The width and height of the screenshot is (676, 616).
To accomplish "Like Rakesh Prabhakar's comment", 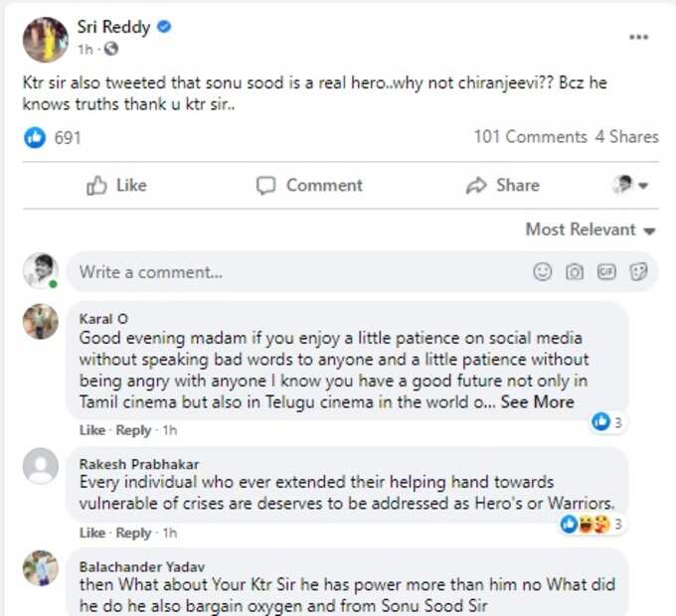I will coord(92,533).
